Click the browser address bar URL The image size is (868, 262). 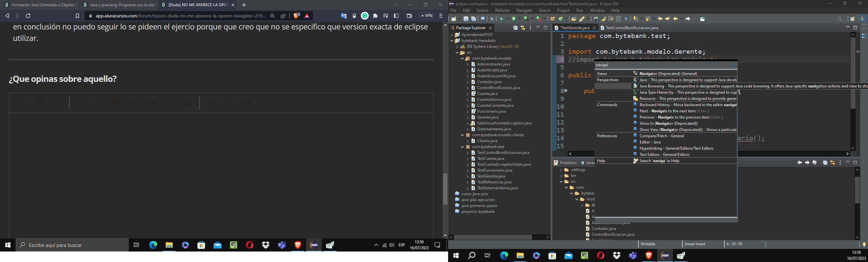point(181,16)
